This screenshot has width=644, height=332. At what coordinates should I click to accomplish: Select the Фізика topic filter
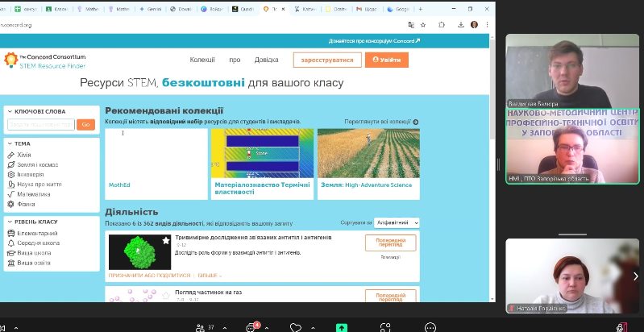[21, 204]
